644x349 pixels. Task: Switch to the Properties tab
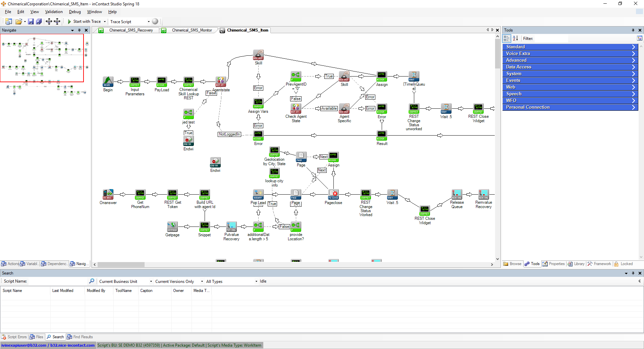pyautogui.click(x=554, y=264)
